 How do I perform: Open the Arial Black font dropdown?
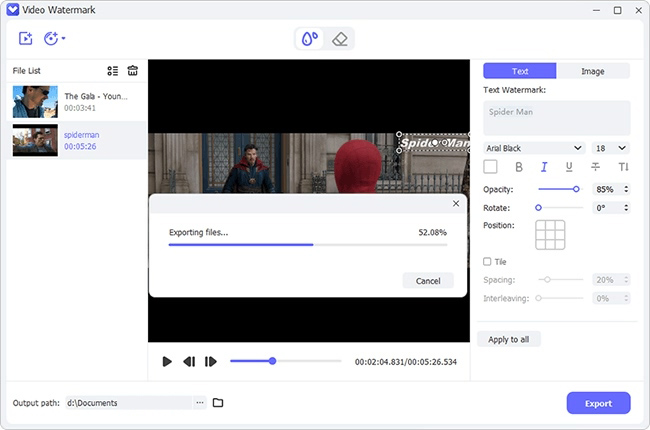click(534, 148)
